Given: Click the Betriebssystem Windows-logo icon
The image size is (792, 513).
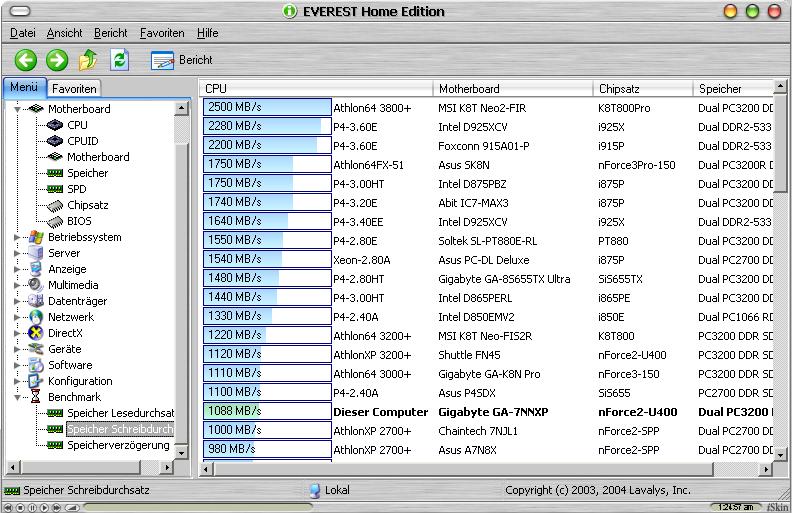Looking at the screenshot, I should 36,237.
